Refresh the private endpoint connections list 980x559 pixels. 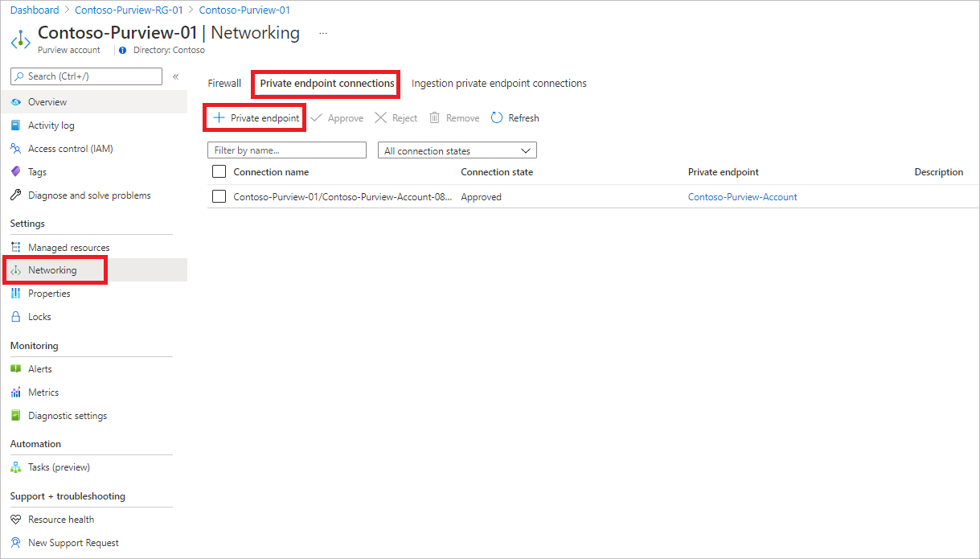tap(515, 117)
